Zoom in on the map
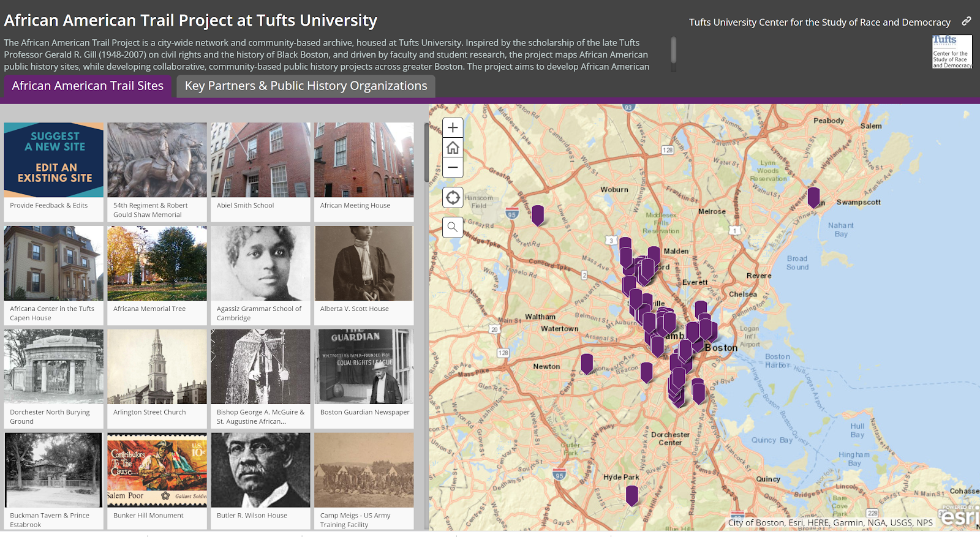The width and height of the screenshot is (980, 537). (453, 128)
